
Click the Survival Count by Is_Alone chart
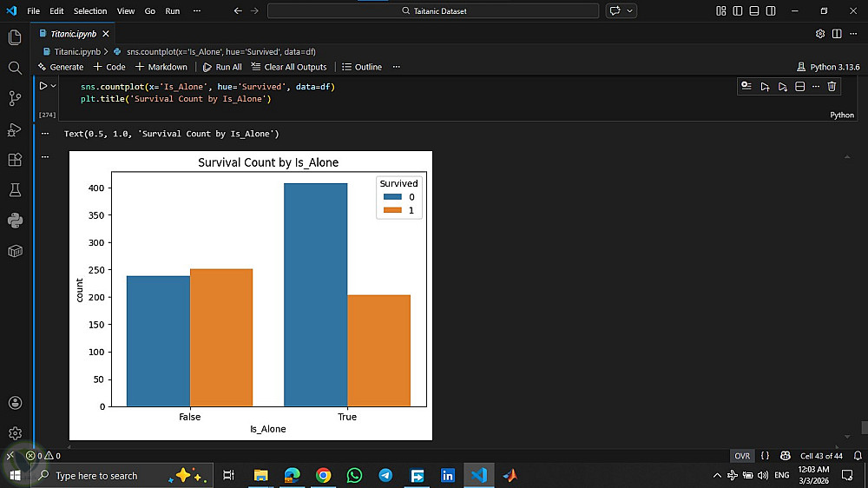pos(251,296)
